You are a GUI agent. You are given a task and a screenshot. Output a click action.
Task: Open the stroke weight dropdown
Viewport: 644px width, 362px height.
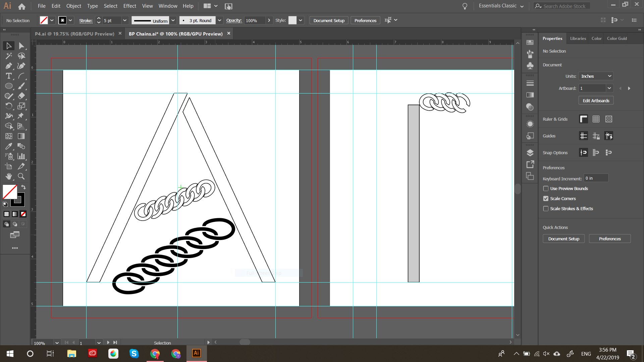pyautogui.click(x=125, y=20)
